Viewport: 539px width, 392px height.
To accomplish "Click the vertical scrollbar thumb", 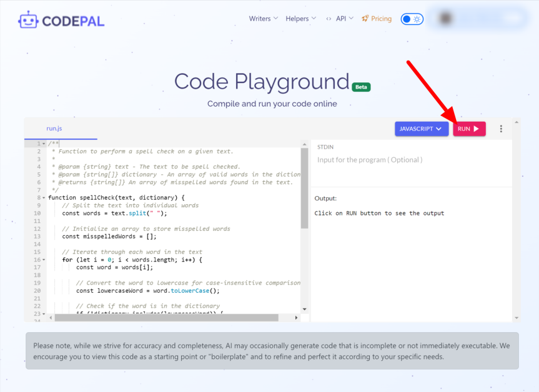I will coord(304,181).
